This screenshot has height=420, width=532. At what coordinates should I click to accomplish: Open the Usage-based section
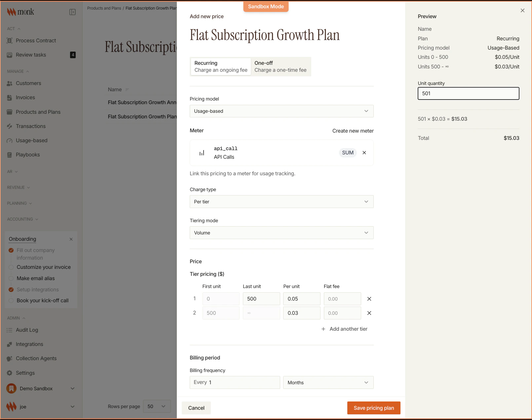tap(31, 140)
